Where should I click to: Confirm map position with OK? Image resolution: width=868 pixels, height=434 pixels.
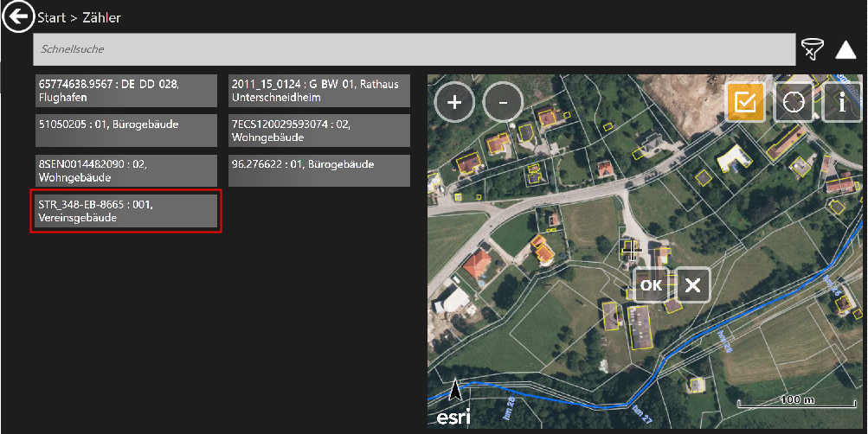point(651,285)
